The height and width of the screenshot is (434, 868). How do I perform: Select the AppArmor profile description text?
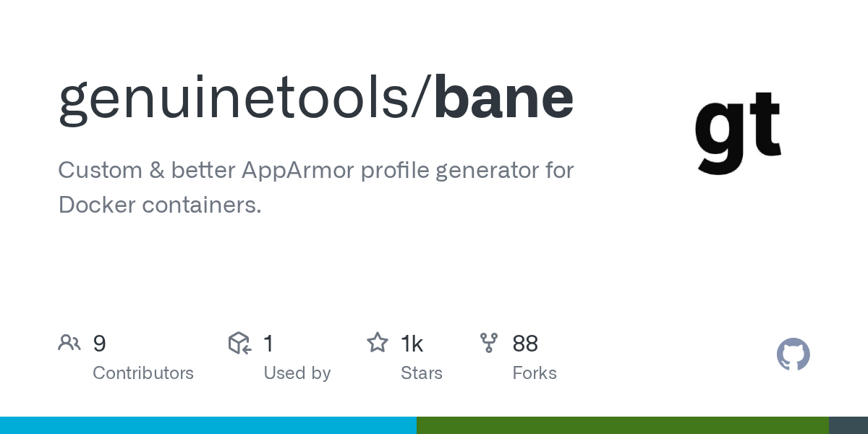click(x=315, y=187)
